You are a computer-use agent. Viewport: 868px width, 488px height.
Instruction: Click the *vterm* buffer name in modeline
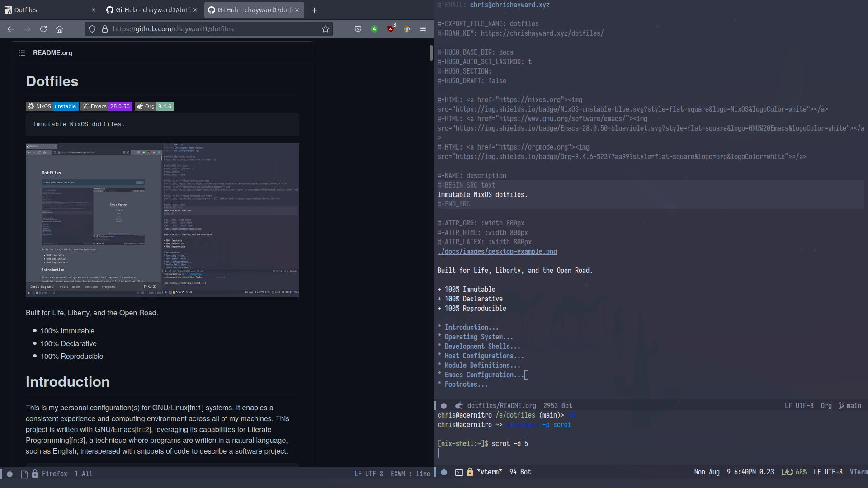click(490, 472)
